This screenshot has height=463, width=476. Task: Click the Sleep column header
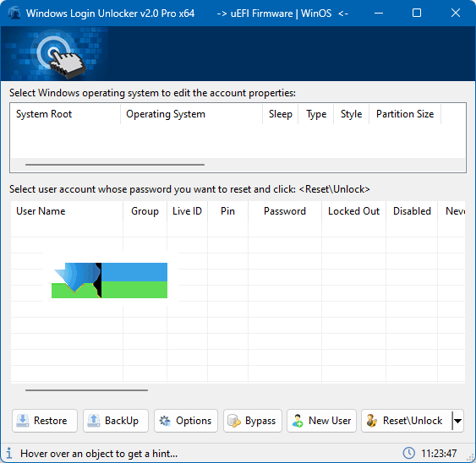281,114
